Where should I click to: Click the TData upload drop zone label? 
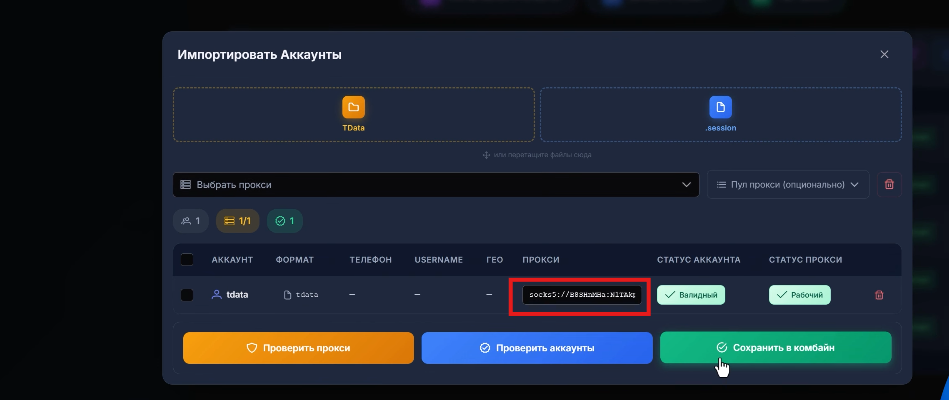353,128
